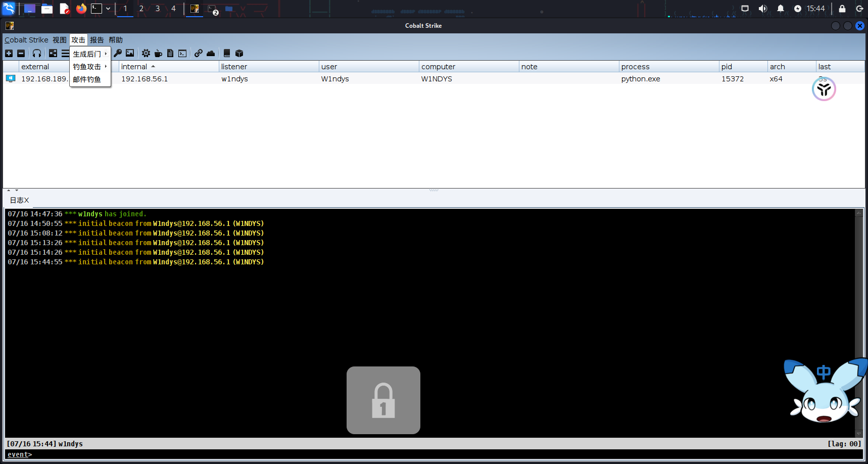Open the 视图 menu
Viewport: 868px width, 464px height.
(59, 40)
